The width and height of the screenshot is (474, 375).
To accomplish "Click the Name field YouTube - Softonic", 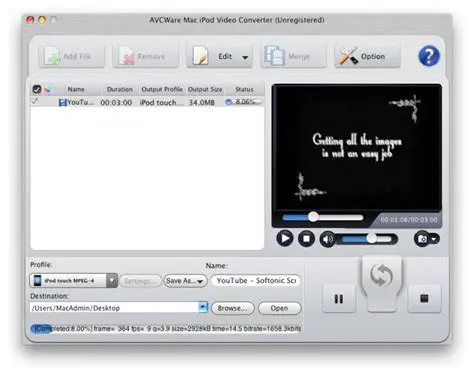I will (256, 281).
